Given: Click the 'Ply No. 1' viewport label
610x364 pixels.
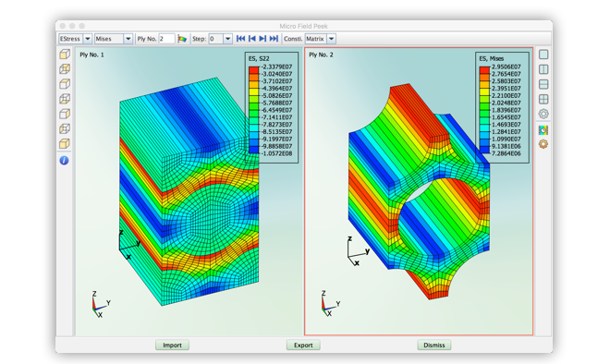Looking at the screenshot, I should pos(91,55).
